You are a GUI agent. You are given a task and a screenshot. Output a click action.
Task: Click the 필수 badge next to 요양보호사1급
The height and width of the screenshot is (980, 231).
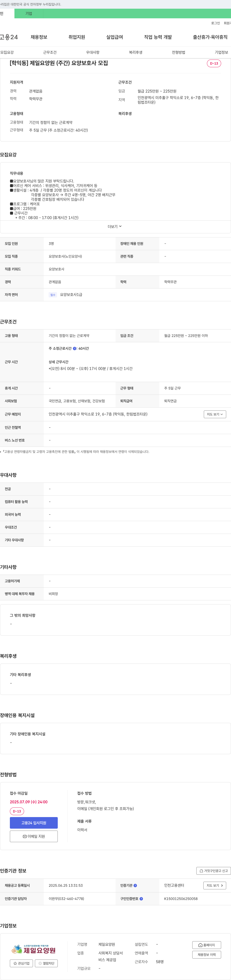pyautogui.click(x=53, y=295)
